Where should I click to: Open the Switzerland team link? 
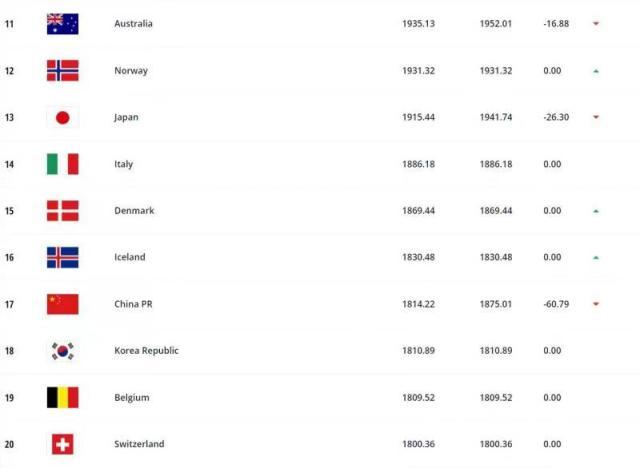139,444
